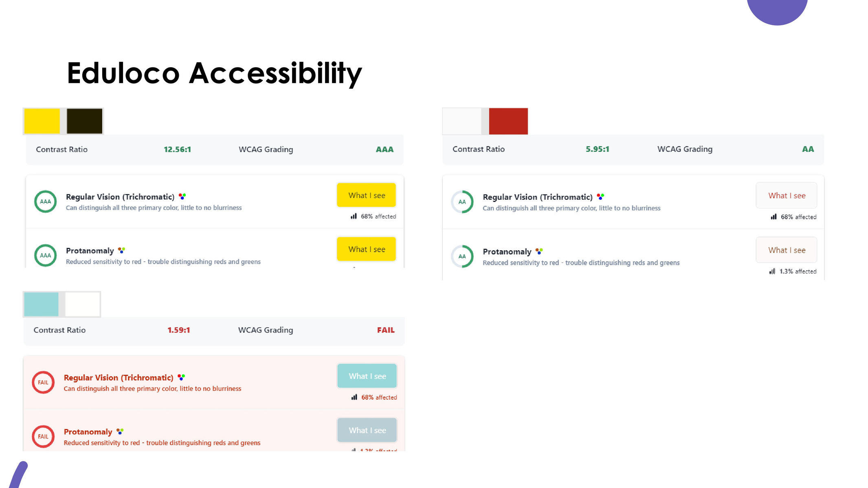Click red-text 'What I see' for Regular Vision
Image resolution: width=868 pixels, height=488 pixels.
(787, 195)
